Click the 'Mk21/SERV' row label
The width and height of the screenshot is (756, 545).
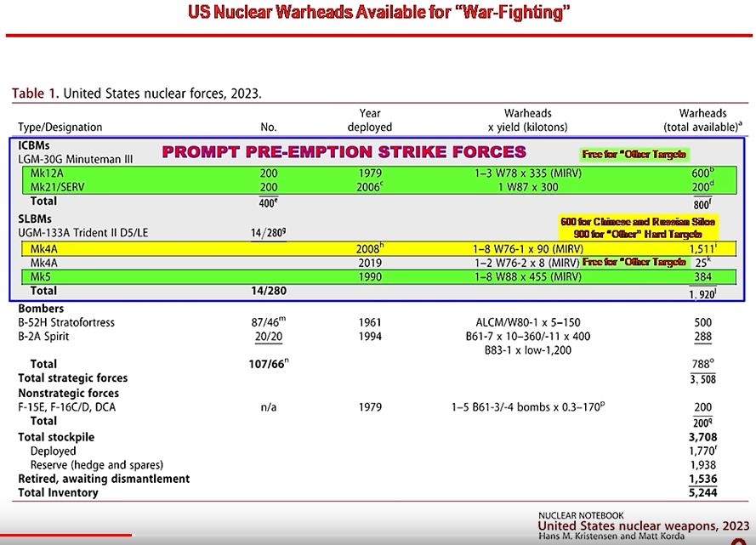point(55,186)
